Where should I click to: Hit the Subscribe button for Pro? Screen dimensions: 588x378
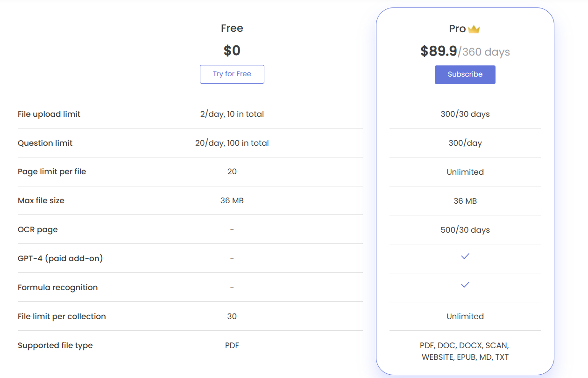click(x=465, y=74)
